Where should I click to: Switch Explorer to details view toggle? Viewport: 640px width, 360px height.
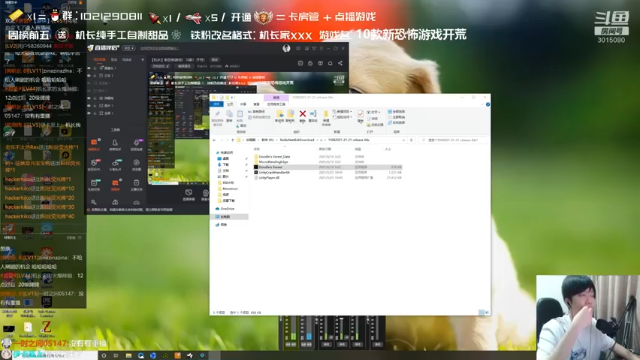[x=481, y=312]
